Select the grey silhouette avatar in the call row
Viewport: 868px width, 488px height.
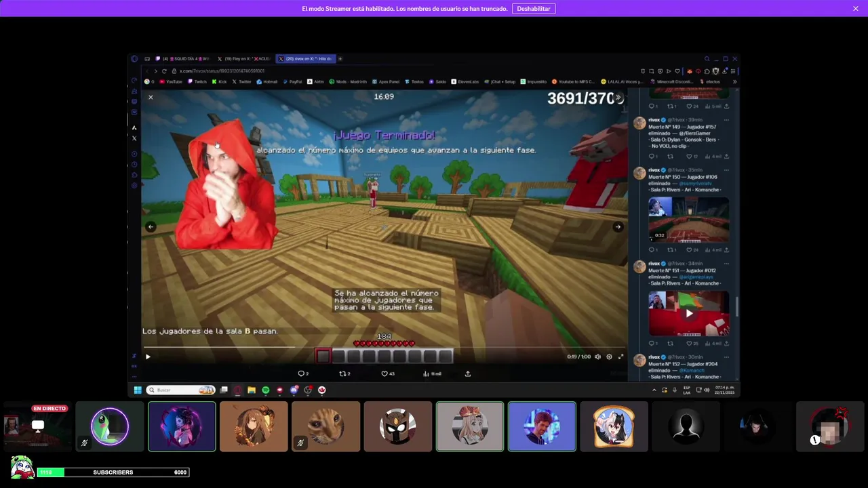(x=686, y=426)
